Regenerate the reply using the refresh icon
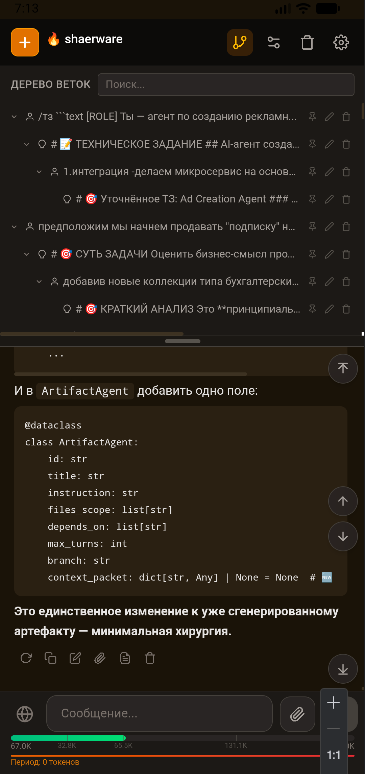Screen dimensions: 365x774 click(x=25, y=658)
